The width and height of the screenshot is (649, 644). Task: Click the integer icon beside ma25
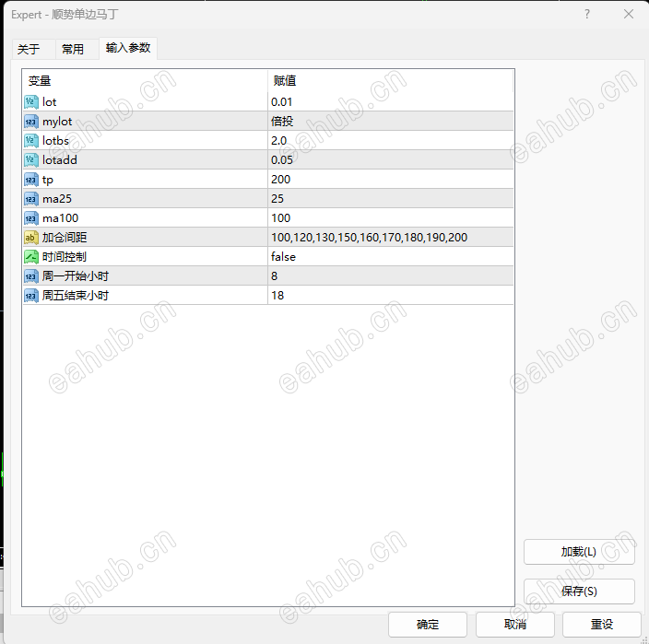[x=31, y=199]
